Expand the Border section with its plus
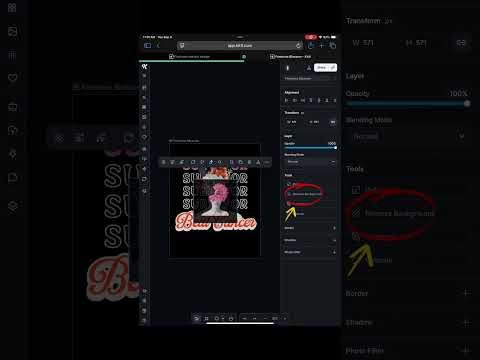This screenshot has width=480, height=360. tap(334, 228)
